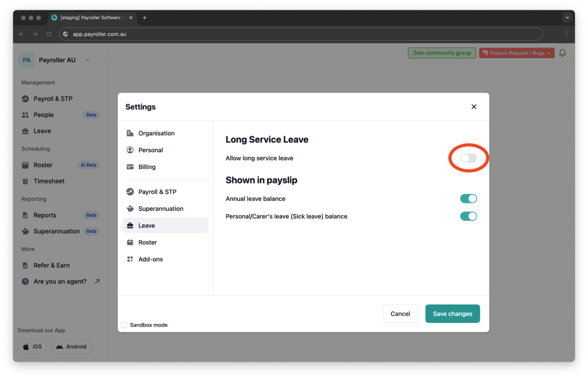Image resolution: width=588 pixels, height=378 pixels.
Task: Select Superannuation settings in the modal
Action: coord(161,208)
